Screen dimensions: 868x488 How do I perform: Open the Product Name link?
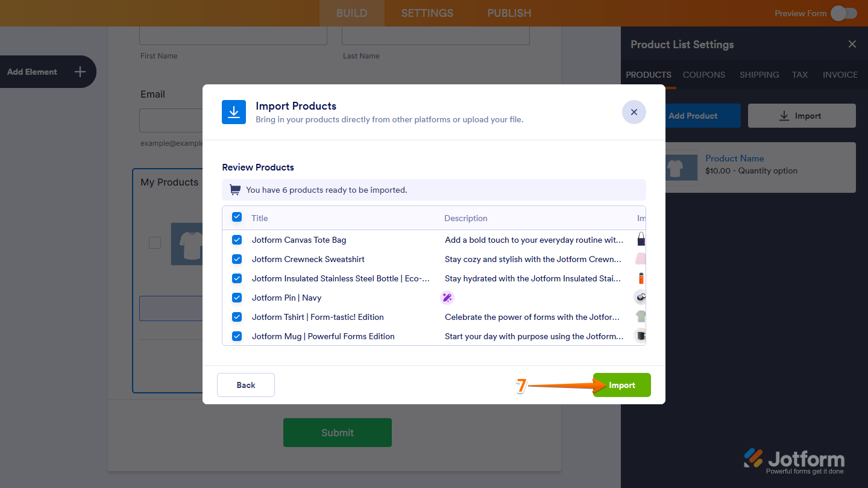point(734,158)
